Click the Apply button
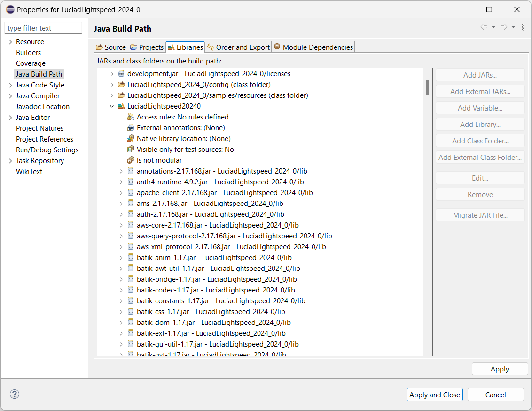The image size is (532, 411). coord(500,369)
